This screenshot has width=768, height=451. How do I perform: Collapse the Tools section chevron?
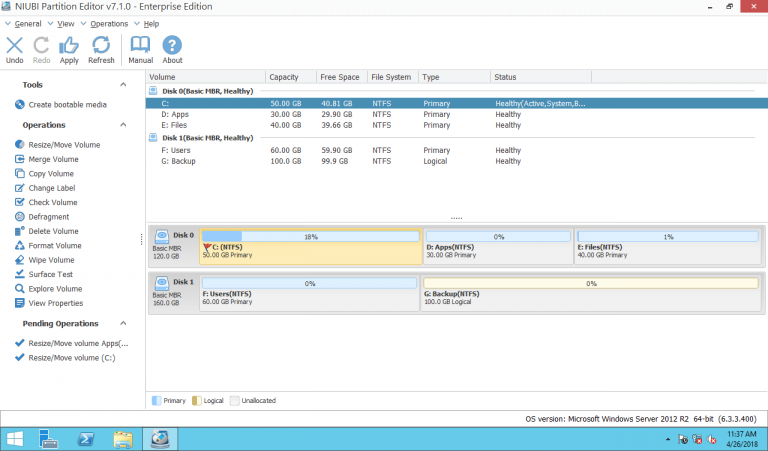123,85
